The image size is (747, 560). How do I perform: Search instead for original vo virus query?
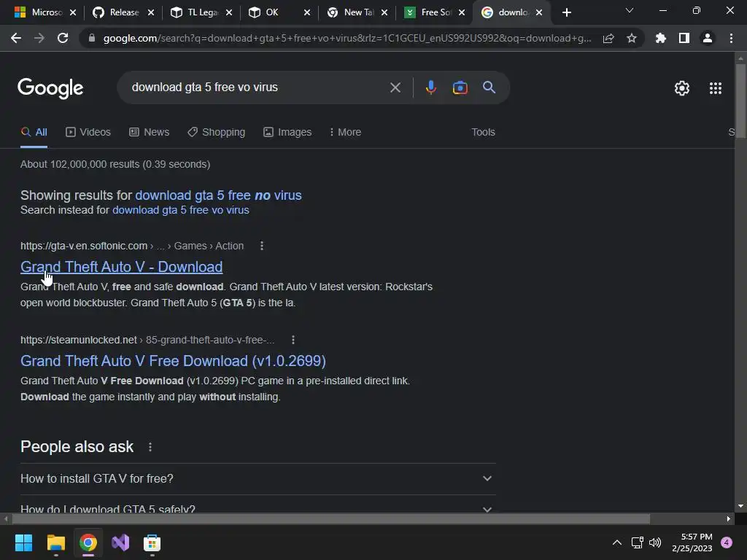pyautogui.click(x=181, y=210)
